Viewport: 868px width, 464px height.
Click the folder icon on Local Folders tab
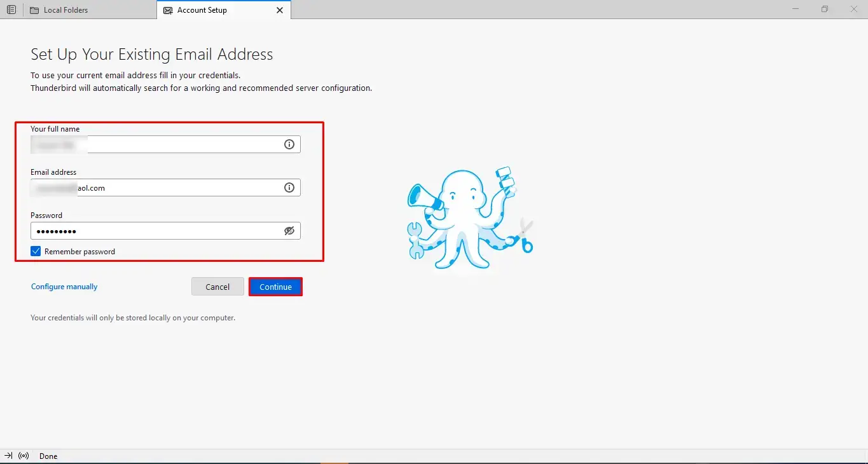coord(34,10)
